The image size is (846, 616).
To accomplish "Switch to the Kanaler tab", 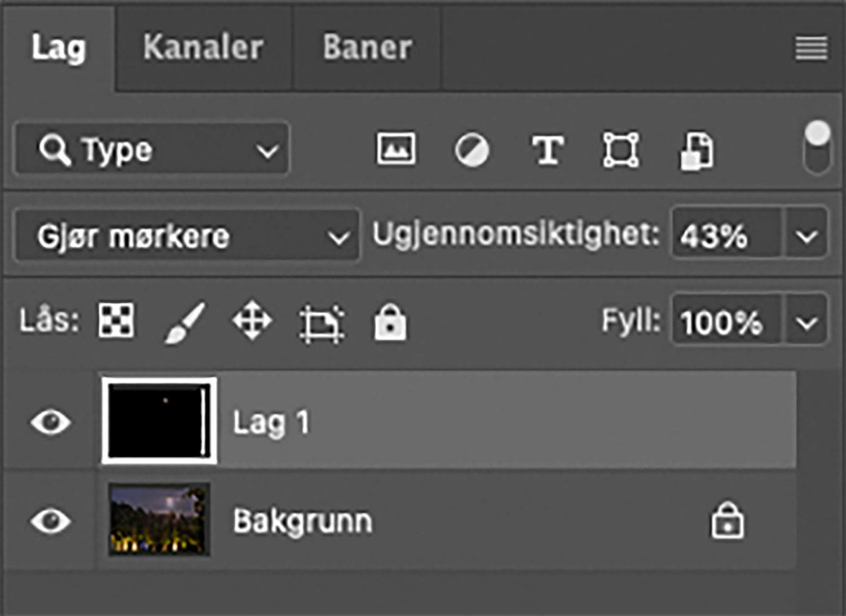I will (203, 47).
